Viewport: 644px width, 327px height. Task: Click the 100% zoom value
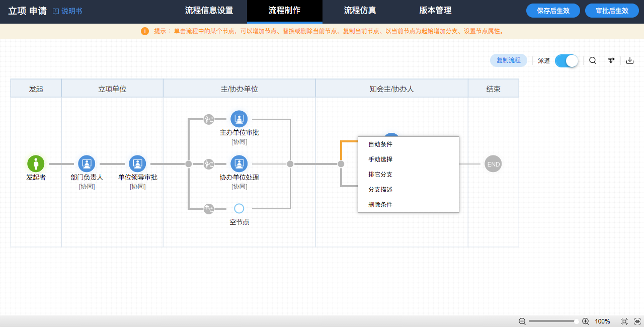[602, 321]
